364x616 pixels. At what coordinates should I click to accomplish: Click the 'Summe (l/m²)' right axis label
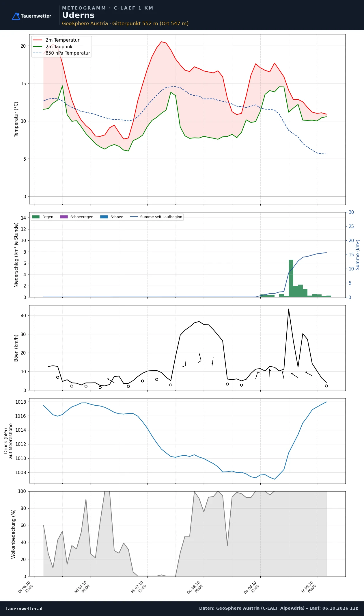pos(358,255)
